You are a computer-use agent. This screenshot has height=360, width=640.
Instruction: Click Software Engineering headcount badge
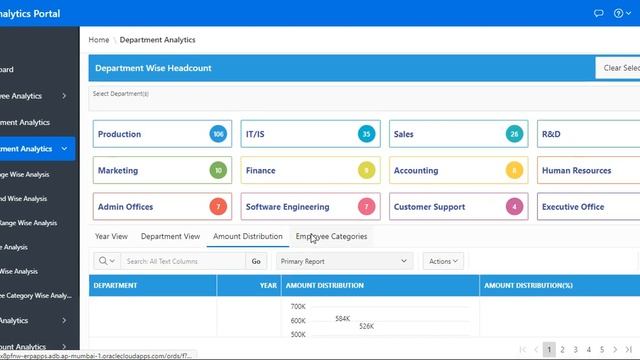point(366,207)
